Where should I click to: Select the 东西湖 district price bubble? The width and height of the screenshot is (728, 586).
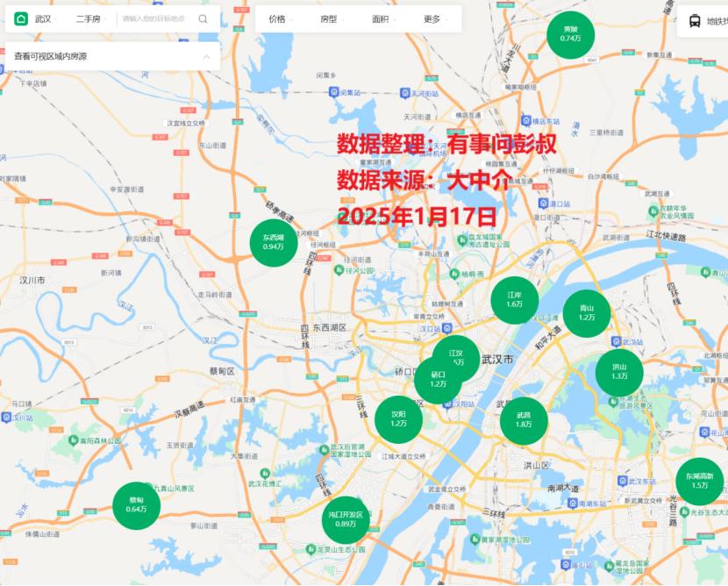273,242
